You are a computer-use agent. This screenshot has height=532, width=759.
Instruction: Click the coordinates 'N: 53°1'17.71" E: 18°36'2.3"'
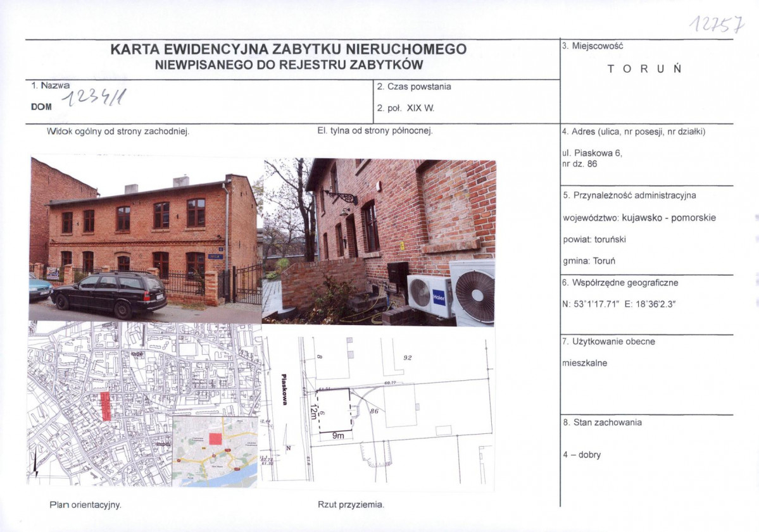point(619,305)
